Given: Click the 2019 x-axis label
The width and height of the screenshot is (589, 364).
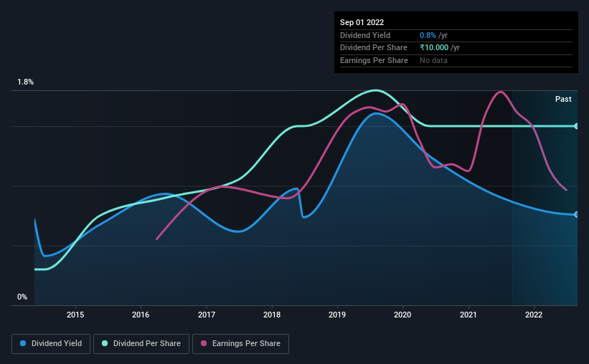Looking at the screenshot, I should point(337,315).
